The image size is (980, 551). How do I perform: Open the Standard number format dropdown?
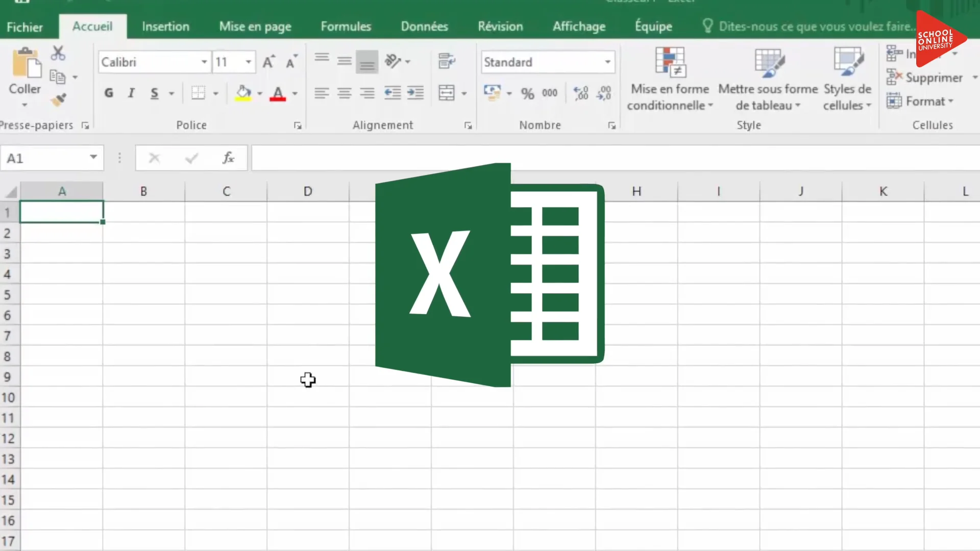(607, 62)
